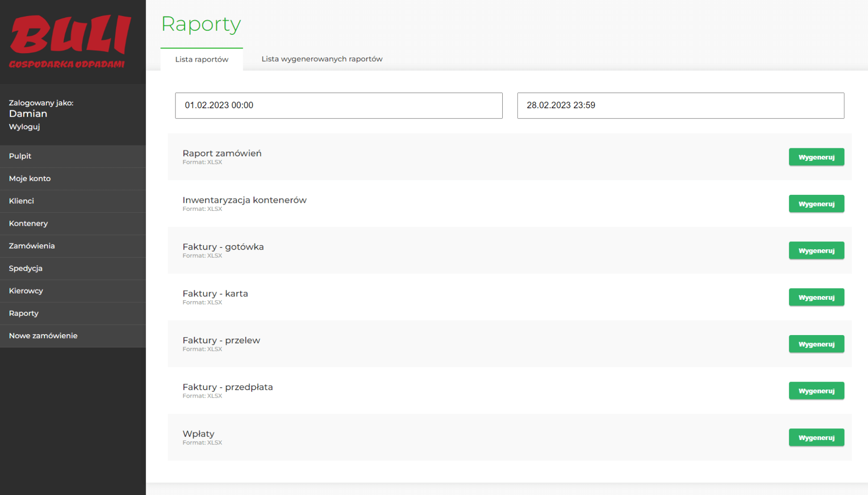This screenshot has width=868, height=495.
Task: Generate the Faktury - przelew report
Action: (816, 344)
